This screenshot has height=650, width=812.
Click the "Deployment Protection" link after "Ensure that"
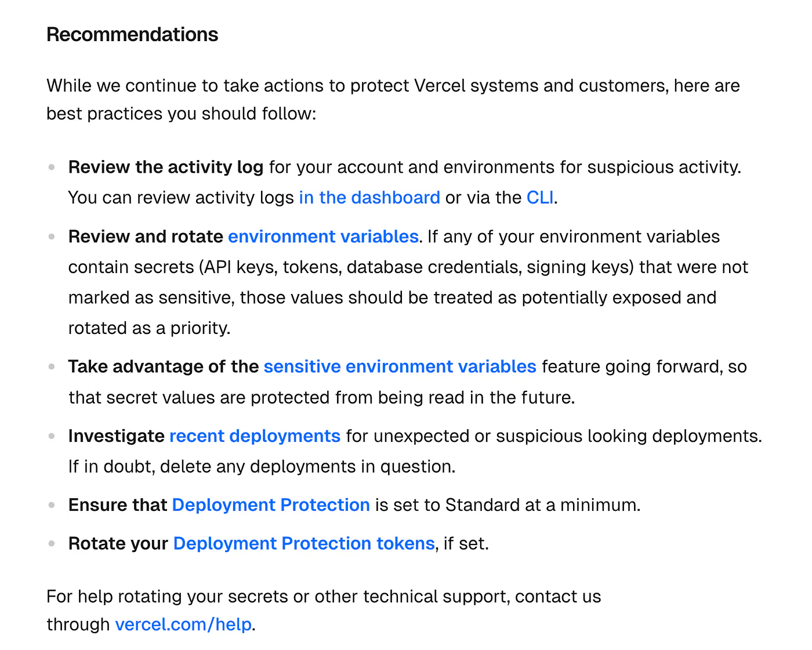(x=271, y=505)
